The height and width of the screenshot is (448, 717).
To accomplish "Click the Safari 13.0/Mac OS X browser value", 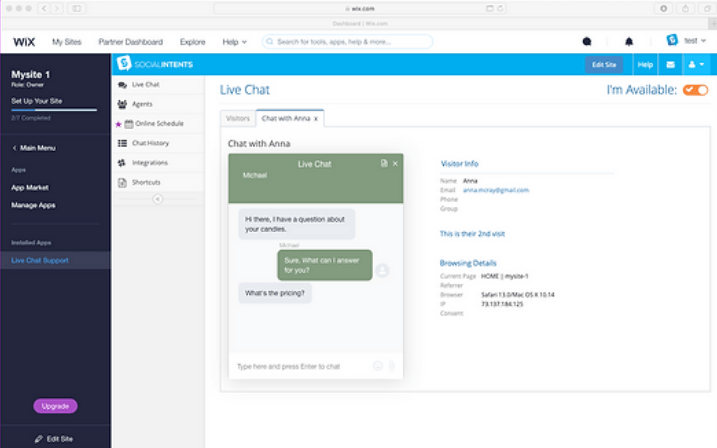I will pyautogui.click(x=518, y=295).
